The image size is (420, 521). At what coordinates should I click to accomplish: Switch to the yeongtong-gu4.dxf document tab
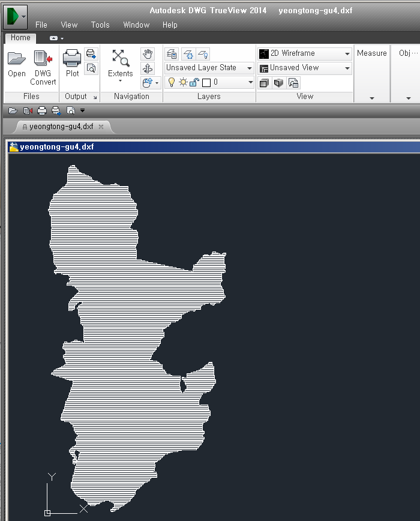point(61,127)
